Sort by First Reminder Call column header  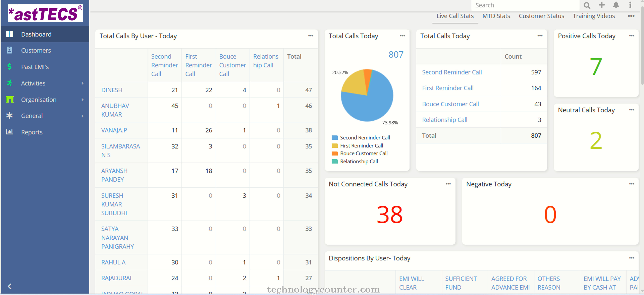pos(198,65)
